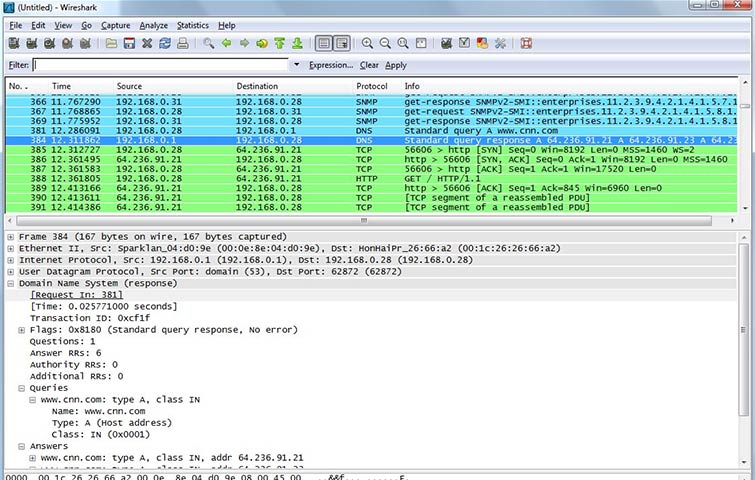
Task: Collapse the Answers node
Action: point(22,446)
